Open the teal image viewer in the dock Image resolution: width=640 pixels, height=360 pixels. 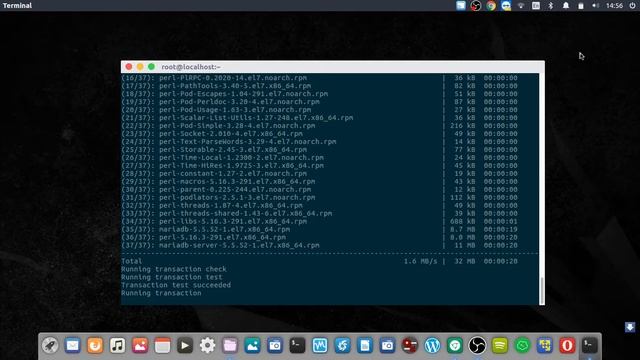[x=252, y=346]
